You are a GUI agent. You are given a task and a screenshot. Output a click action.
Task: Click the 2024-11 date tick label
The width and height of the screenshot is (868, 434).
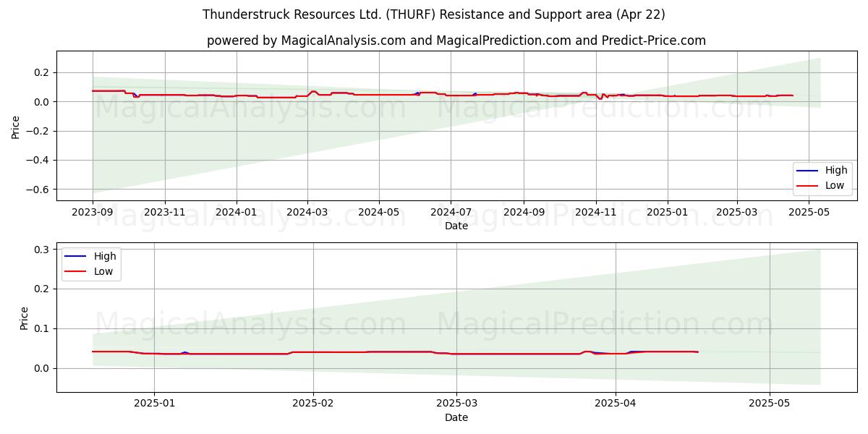click(596, 213)
